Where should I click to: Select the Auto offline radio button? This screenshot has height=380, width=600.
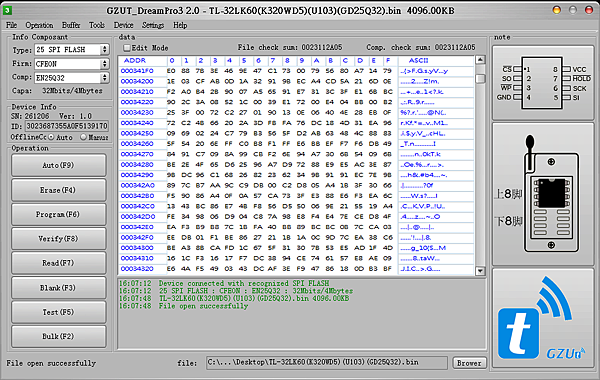point(51,137)
